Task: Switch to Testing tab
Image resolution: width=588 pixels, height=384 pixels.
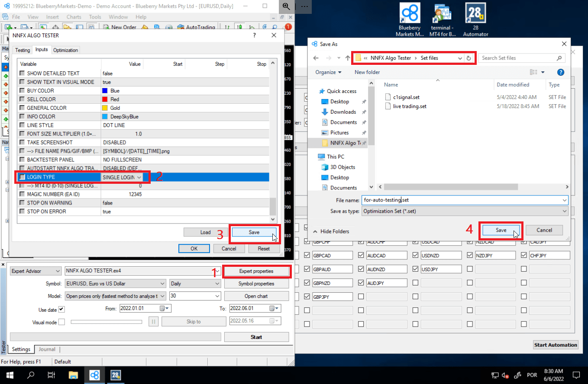Action: [23, 50]
